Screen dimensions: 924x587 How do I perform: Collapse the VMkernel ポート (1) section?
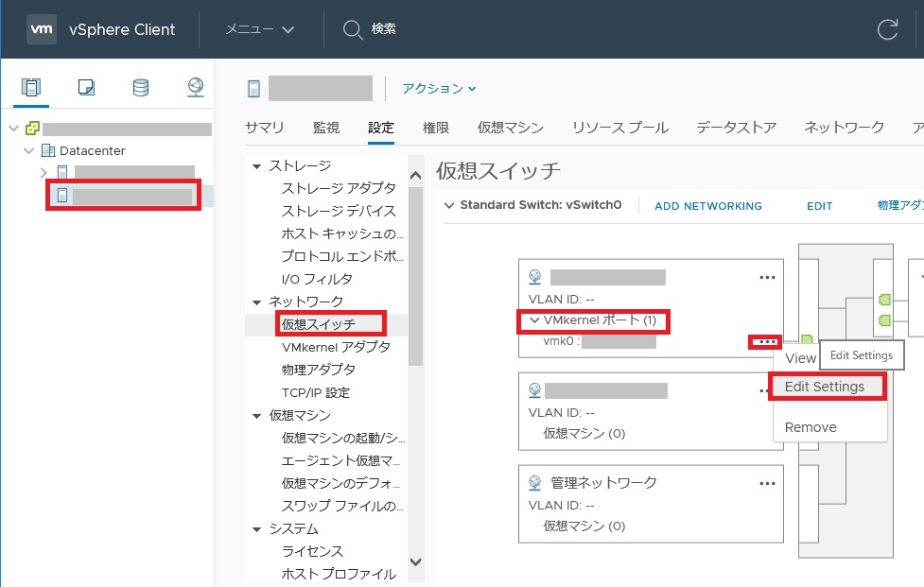(535, 320)
